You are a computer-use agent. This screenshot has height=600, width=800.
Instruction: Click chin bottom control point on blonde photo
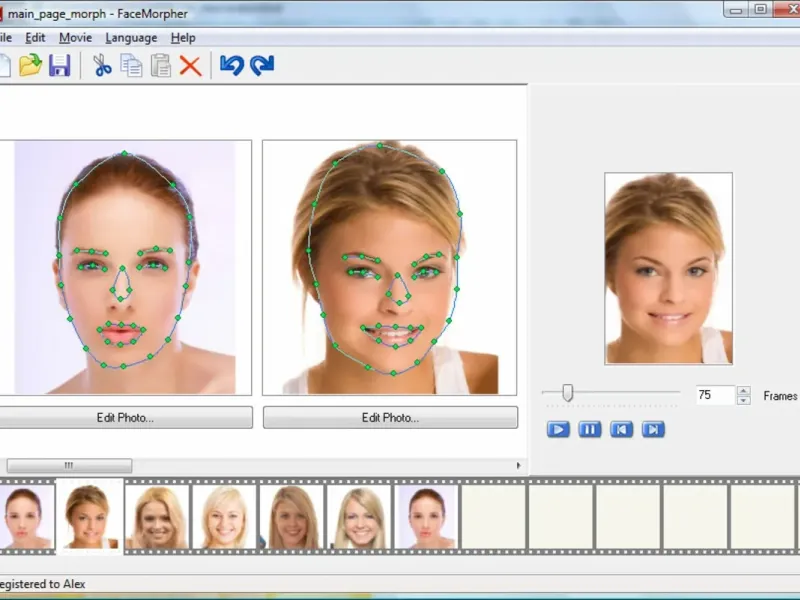(x=393, y=373)
